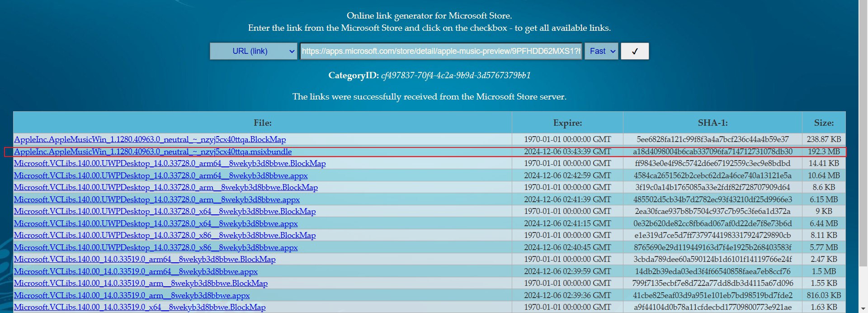Open VCLibs.140.00 14.0.33519.0 x64 BlockMap link
This screenshot has width=868, height=313.
pyautogui.click(x=140, y=307)
